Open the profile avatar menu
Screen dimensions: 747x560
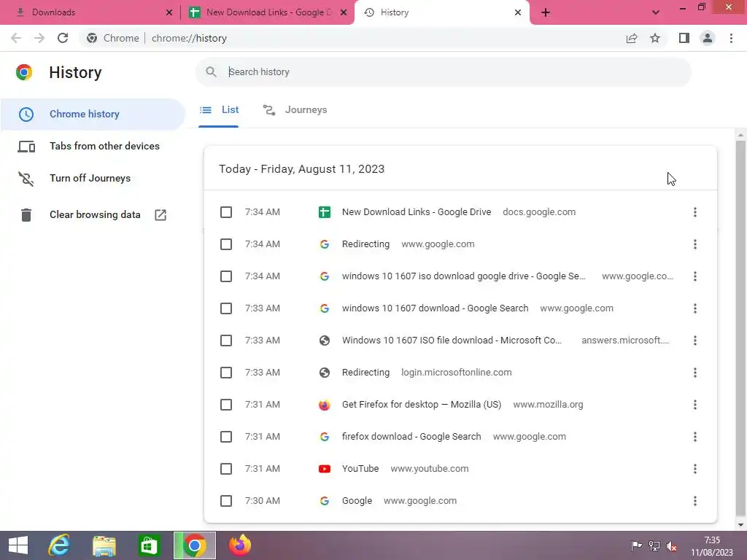708,38
